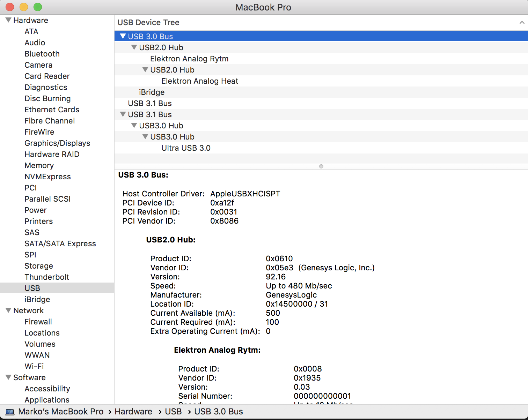Select Accessibility under Software

click(x=47, y=389)
